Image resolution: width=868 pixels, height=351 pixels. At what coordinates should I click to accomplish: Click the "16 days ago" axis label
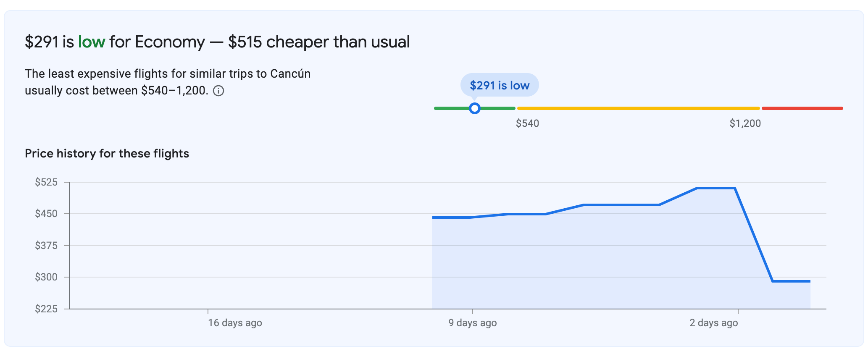pyautogui.click(x=235, y=323)
